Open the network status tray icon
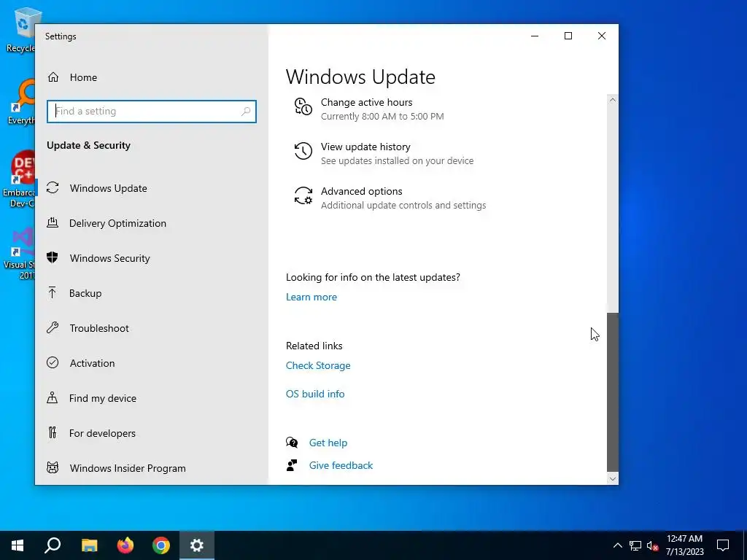 point(635,545)
